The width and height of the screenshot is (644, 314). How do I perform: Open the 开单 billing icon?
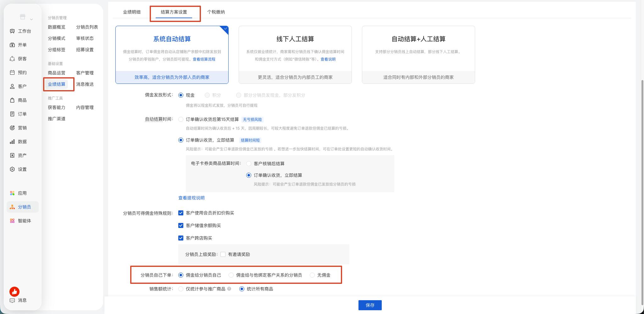(x=12, y=45)
